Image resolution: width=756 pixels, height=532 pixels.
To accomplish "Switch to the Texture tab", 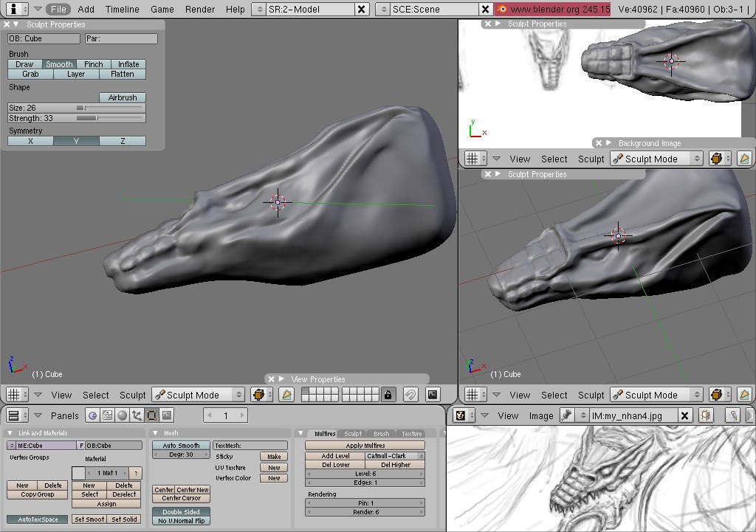I will [411, 434].
